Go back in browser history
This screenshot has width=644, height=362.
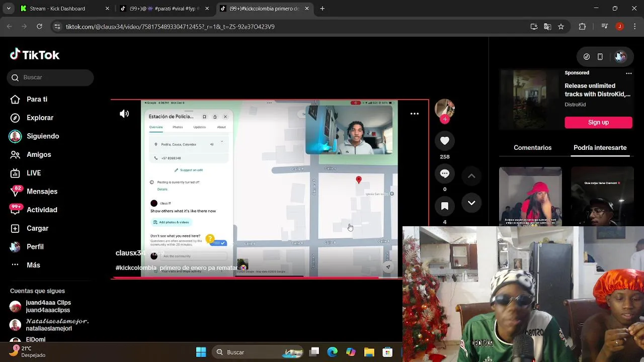click(x=9, y=27)
